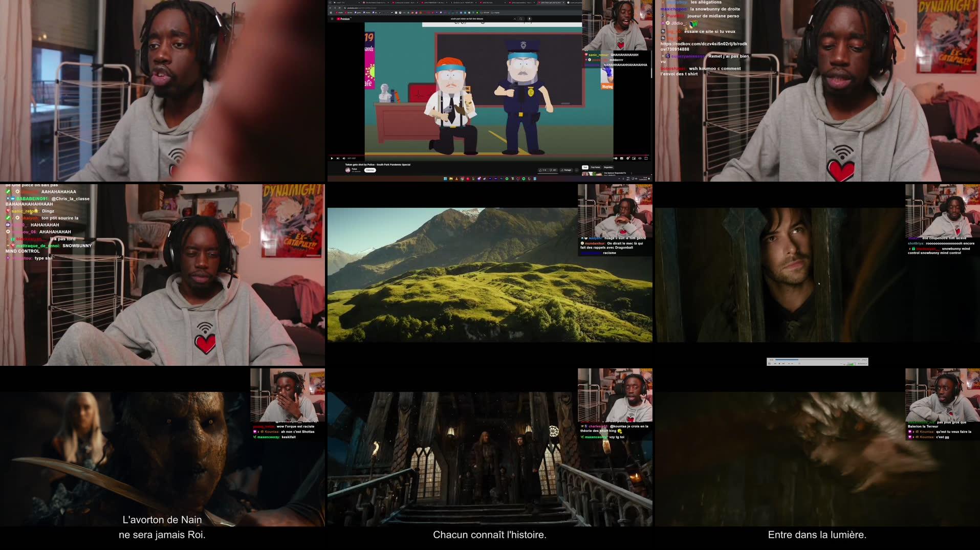The width and height of the screenshot is (980, 550).
Task: Open YouTube player settings gear
Action: coord(628,158)
